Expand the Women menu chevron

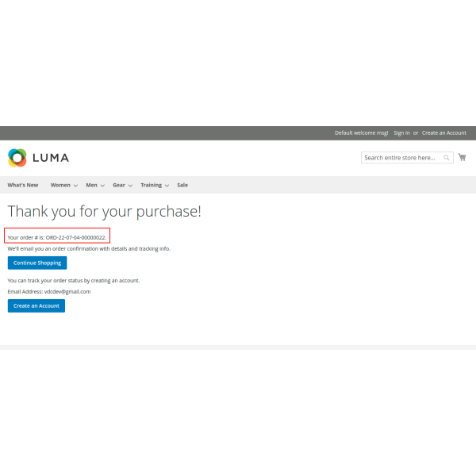click(75, 186)
